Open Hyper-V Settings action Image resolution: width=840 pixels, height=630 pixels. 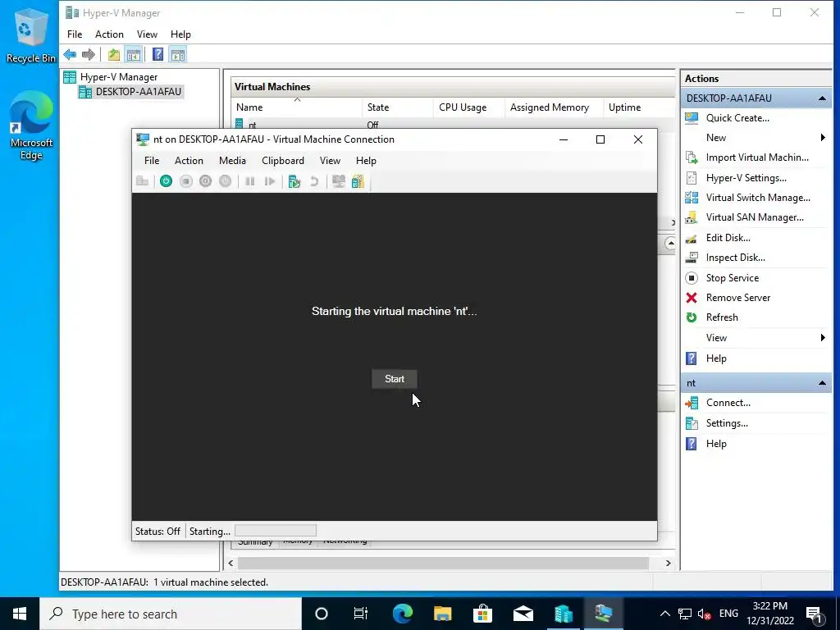[746, 178]
